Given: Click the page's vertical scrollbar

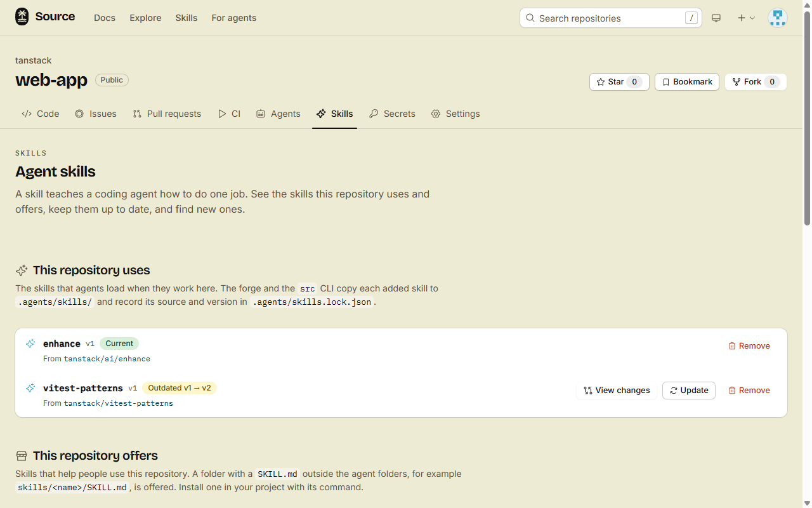Looking at the screenshot, I should coord(807,117).
